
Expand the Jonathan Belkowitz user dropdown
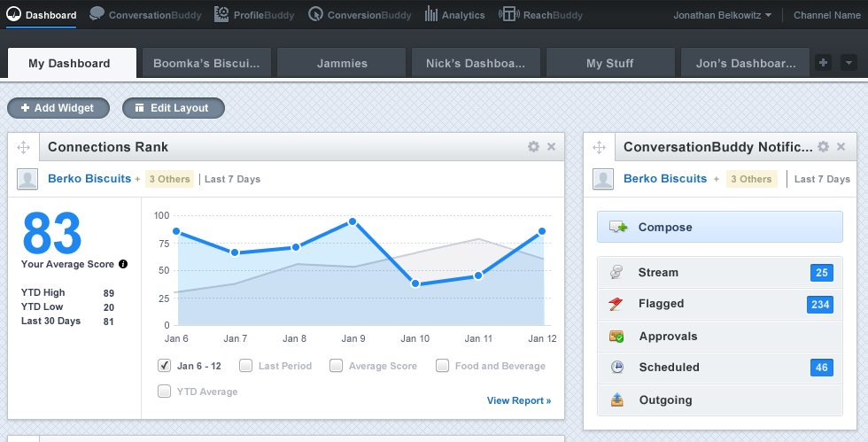pos(722,15)
